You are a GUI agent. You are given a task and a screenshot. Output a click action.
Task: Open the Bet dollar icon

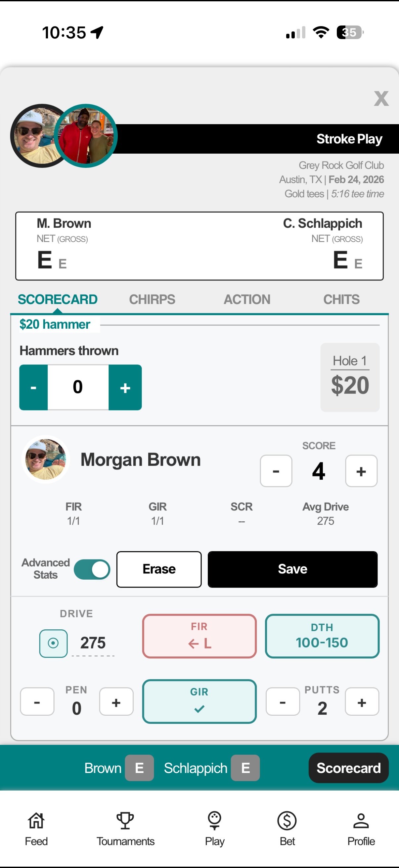click(x=287, y=821)
